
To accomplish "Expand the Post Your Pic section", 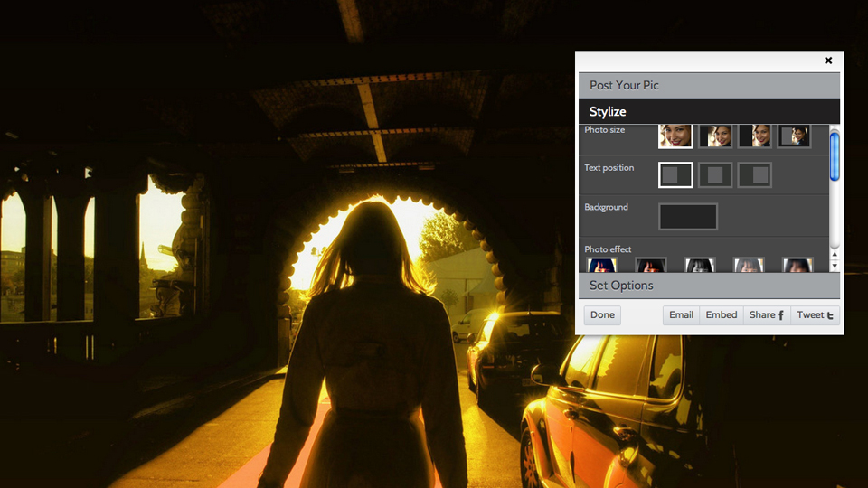I will [709, 86].
